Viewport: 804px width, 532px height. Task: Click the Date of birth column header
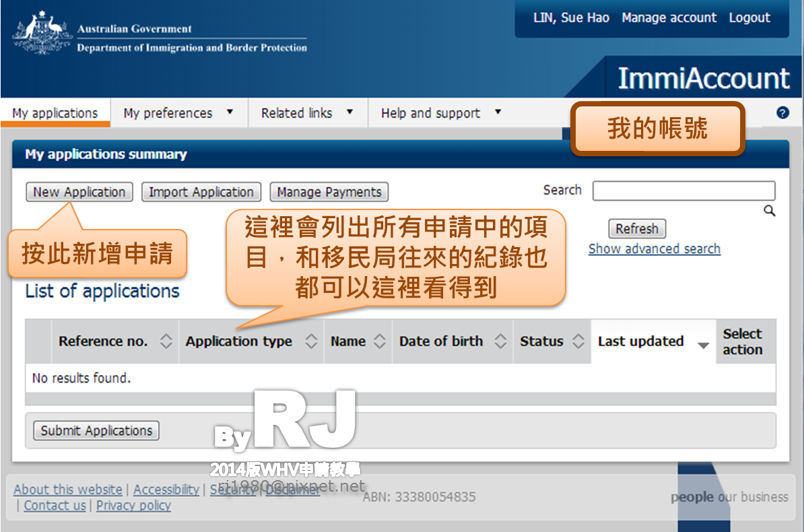tap(453, 341)
